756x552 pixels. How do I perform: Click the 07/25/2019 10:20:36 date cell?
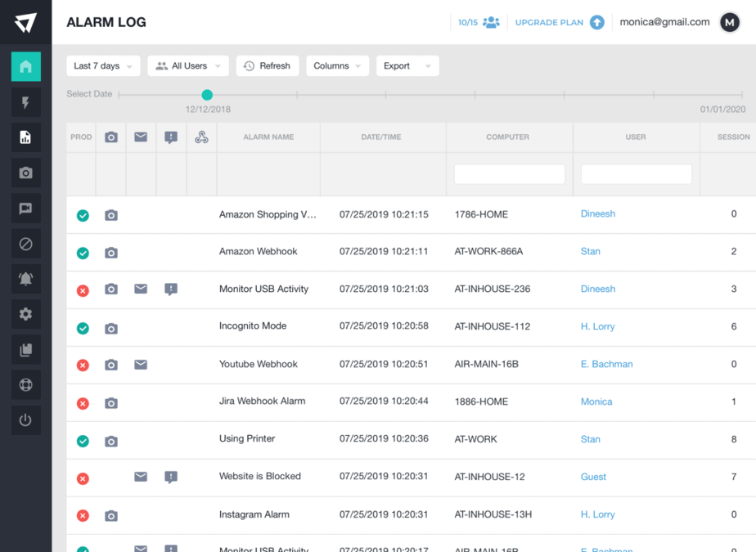pyautogui.click(x=384, y=438)
